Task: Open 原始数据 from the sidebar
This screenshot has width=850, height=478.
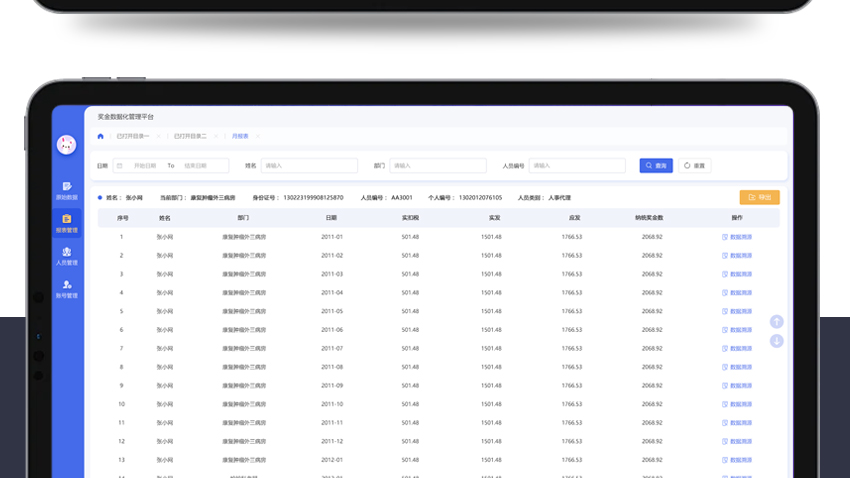Action: click(67, 190)
